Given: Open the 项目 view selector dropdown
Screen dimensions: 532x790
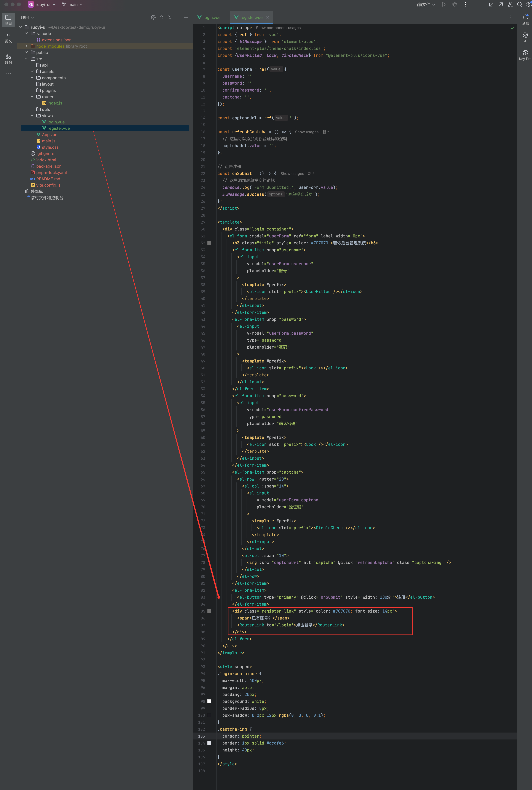Looking at the screenshot, I should (x=27, y=17).
